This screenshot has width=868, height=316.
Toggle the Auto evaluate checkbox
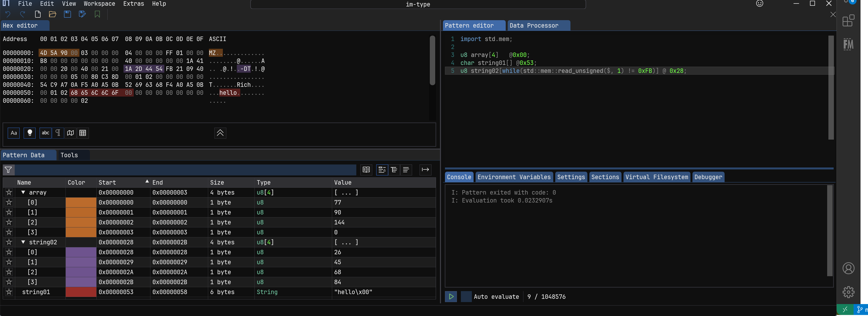click(x=466, y=296)
